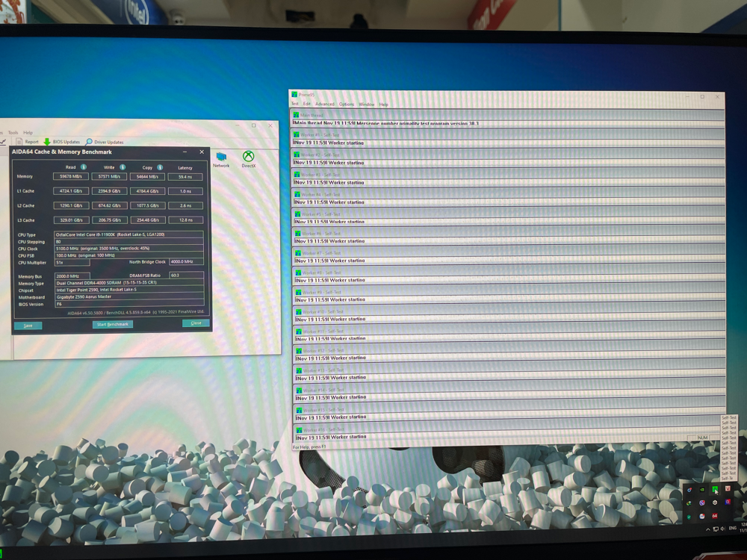This screenshot has width=747, height=560.
Task: Click the NUM indicator in Prime95 status bar
Action: click(702, 438)
